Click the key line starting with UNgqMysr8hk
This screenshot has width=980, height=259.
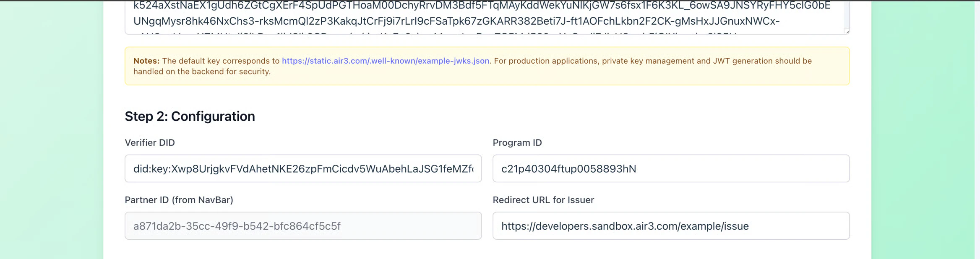click(x=456, y=21)
